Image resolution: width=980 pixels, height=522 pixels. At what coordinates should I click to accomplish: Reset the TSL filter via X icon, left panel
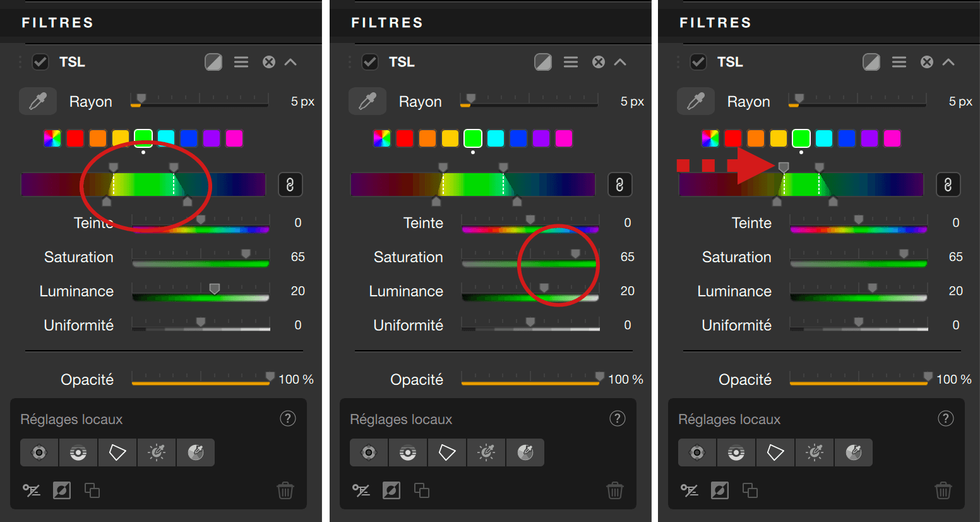coord(269,62)
